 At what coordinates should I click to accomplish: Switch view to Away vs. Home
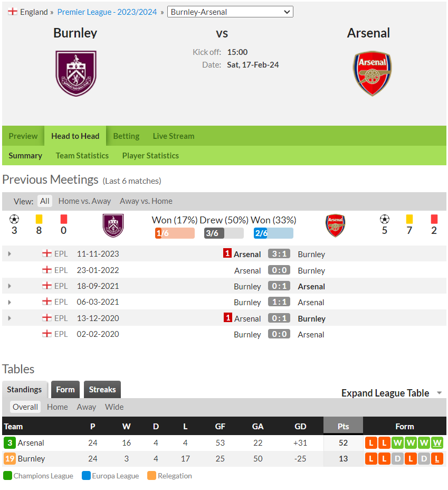pos(146,201)
